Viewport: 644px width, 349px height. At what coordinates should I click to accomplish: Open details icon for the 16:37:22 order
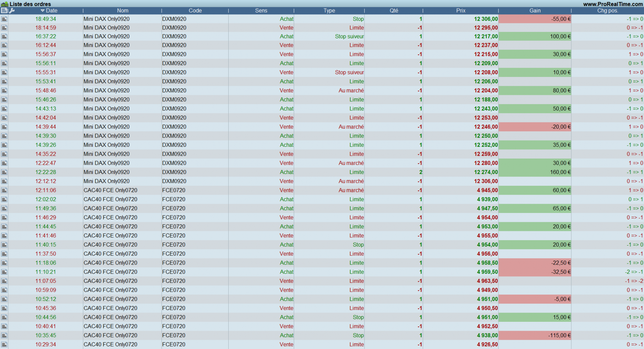[x=4, y=37]
